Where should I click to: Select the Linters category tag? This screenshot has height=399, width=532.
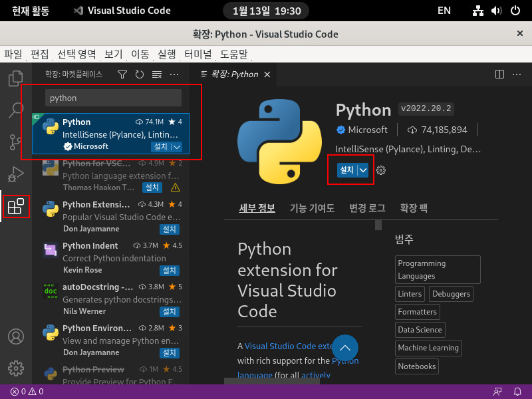coord(410,294)
